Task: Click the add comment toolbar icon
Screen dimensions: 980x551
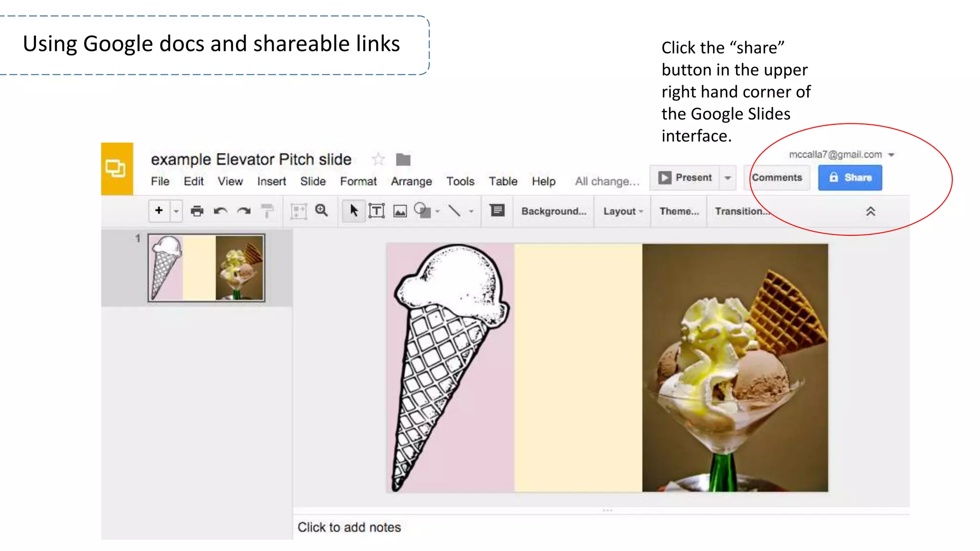Action: 497,210
